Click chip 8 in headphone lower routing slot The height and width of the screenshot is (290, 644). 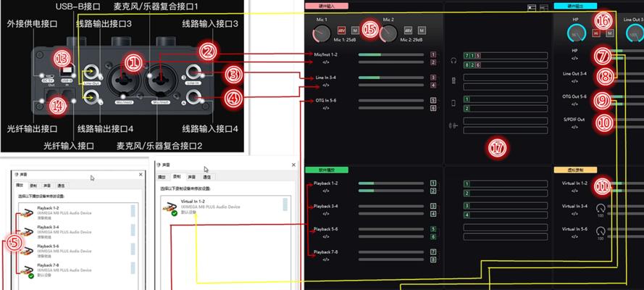click(467, 65)
